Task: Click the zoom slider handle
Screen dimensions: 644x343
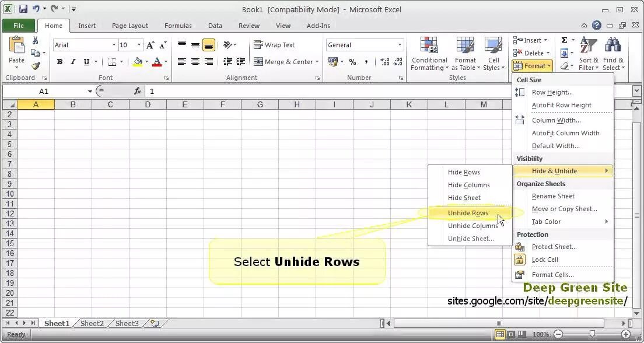Action: [592, 334]
